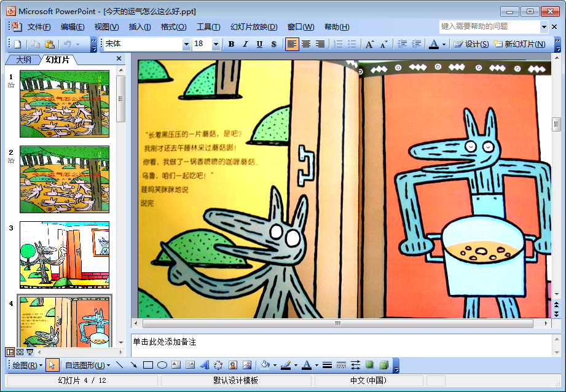Toggle text Shadow formatting
Image resolution: width=566 pixels, height=392 pixels.
click(x=273, y=44)
